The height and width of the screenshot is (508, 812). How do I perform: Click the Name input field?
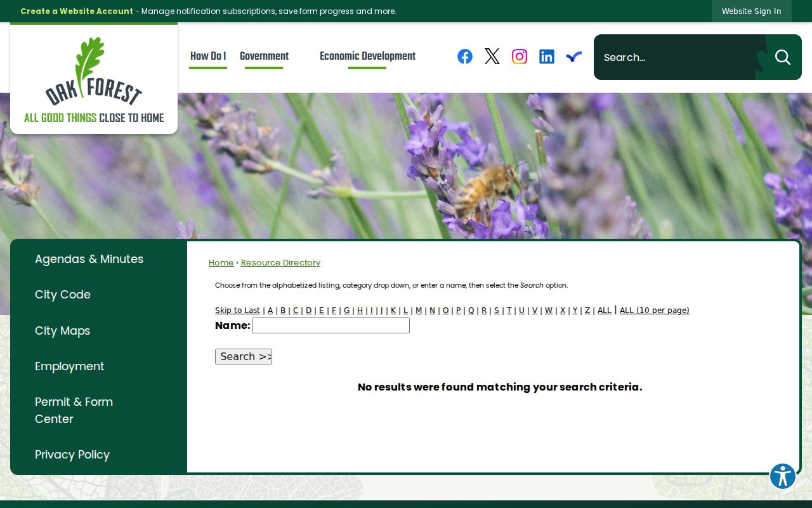coord(331,326)
